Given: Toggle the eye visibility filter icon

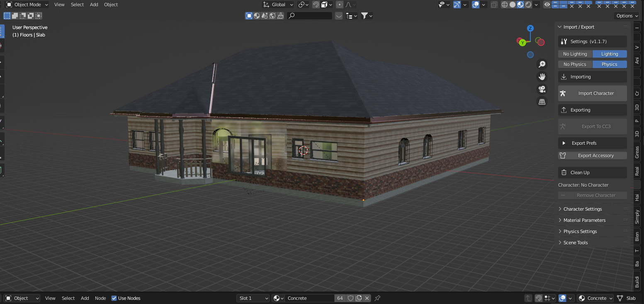Looking at the screenshot, I should click(x=547, y=5).
